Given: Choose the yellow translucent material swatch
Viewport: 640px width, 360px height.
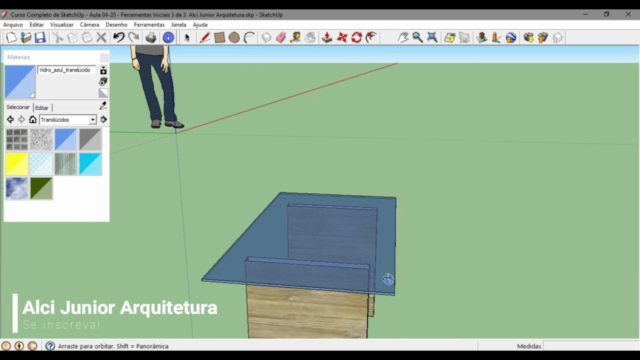Looking at the screenshot, I should pyautogui.click(x=17, y=164).
